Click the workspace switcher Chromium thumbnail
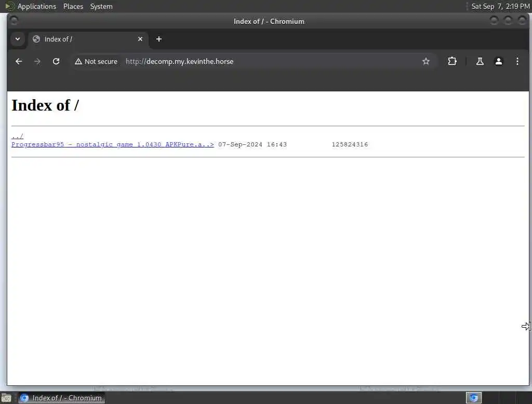This screenshot has height=404, width=532. (474, 398)
